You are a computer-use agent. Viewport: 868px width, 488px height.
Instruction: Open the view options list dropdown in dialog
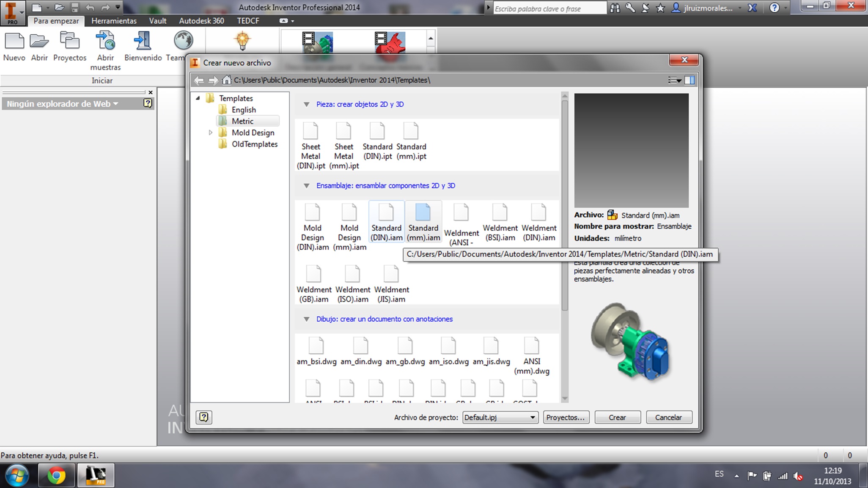[x=674, y=80]
